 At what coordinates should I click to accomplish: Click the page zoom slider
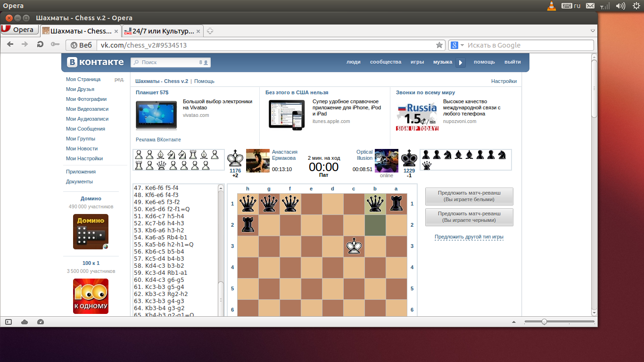[544, 322]
